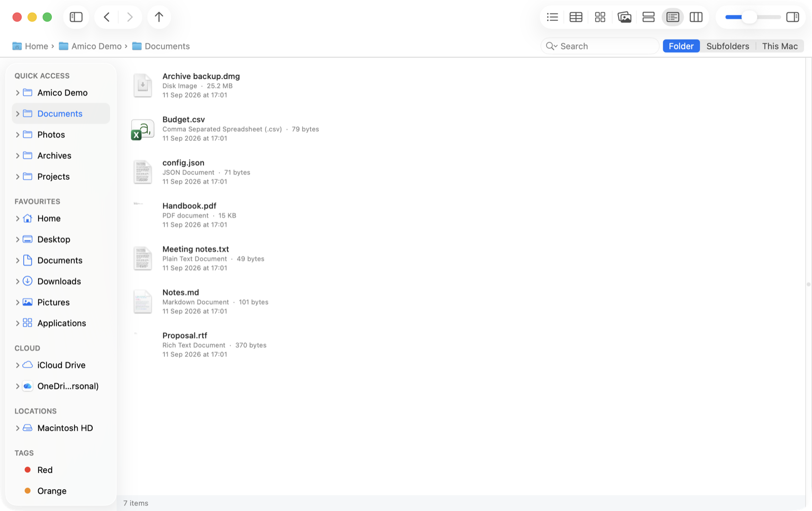Switch to stacked rows view
Screen dimensions: 812x511
[x=649, y=17]
